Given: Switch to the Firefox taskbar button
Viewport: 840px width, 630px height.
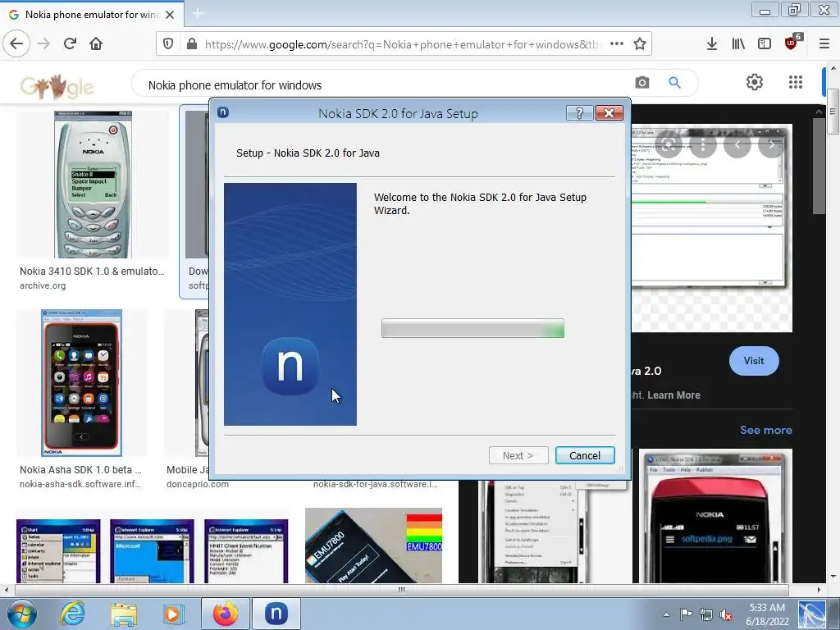Looking at the screenshot, I should click(226, 614).
